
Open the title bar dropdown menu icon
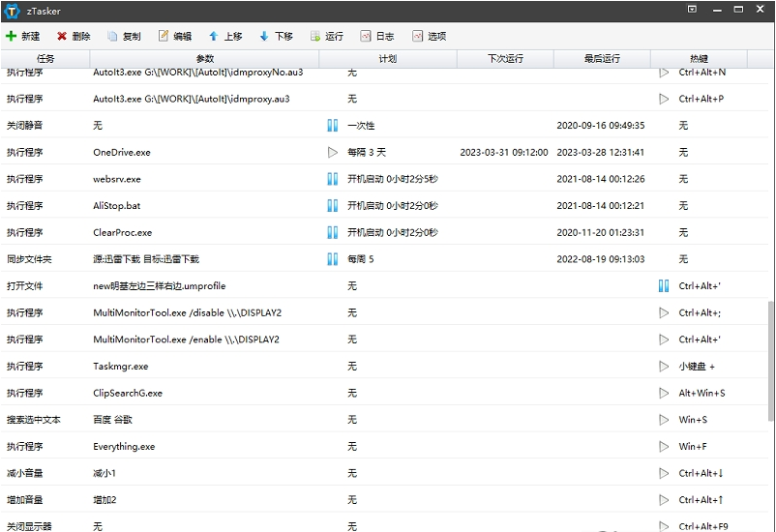(693, 9)
